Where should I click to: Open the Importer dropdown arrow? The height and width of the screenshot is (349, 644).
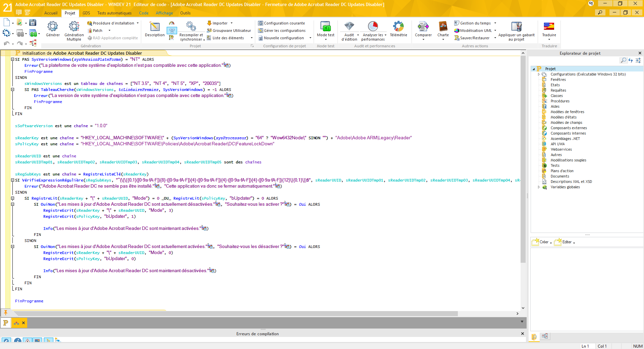point(231,23)
